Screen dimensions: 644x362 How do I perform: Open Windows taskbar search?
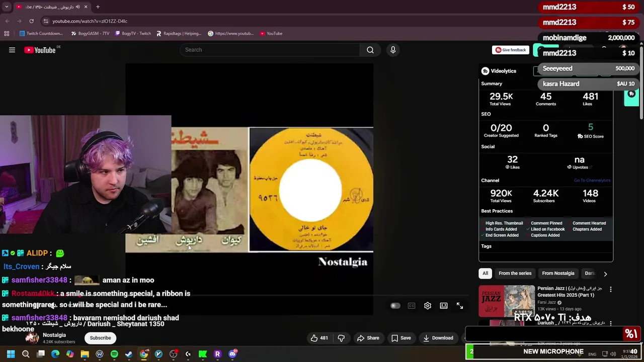(x=26, y=354)
